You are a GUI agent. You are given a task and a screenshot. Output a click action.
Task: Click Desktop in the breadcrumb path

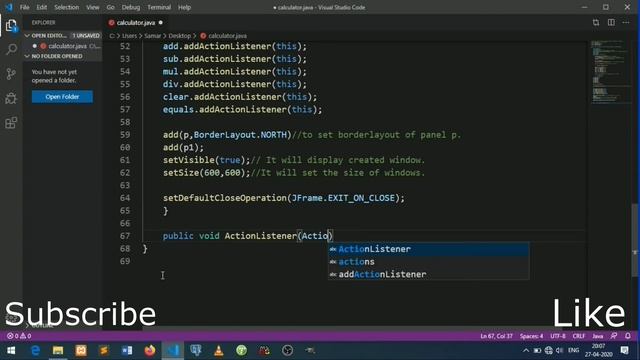tap(180, 36)
